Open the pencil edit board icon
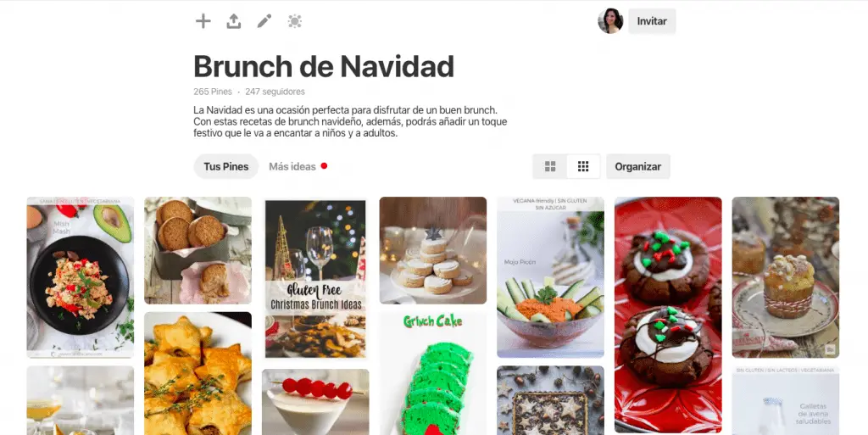 click(x=264, y=21)
